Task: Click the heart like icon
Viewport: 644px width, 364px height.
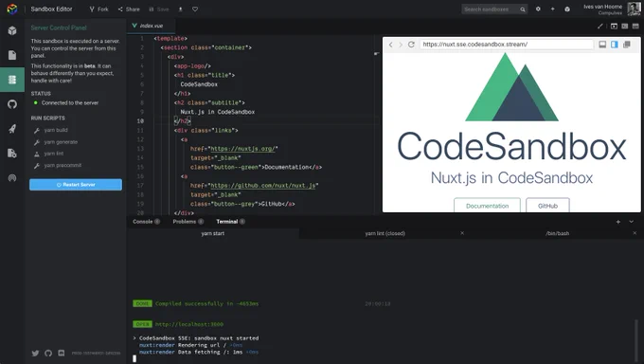Action: (x=195, y=9)
